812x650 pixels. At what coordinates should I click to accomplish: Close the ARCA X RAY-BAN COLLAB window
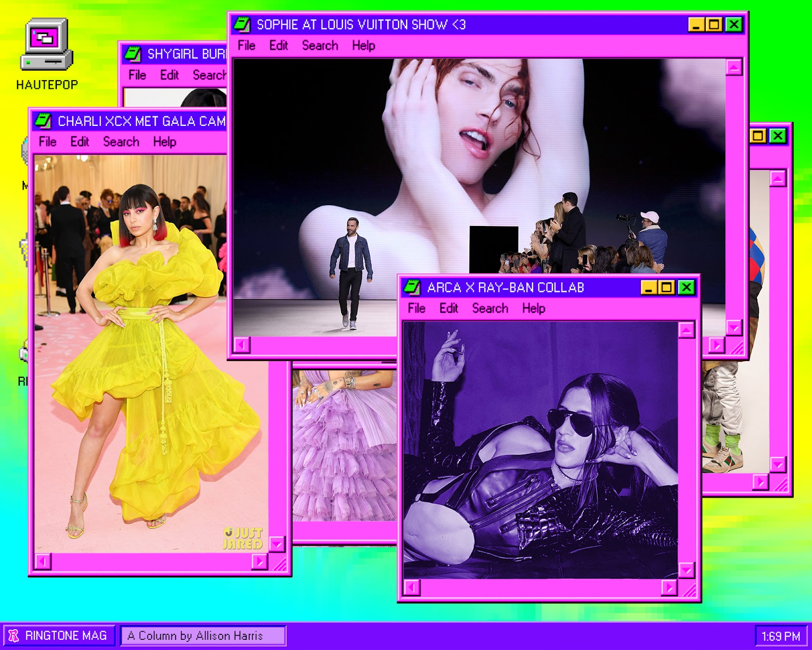pos(687,287)
